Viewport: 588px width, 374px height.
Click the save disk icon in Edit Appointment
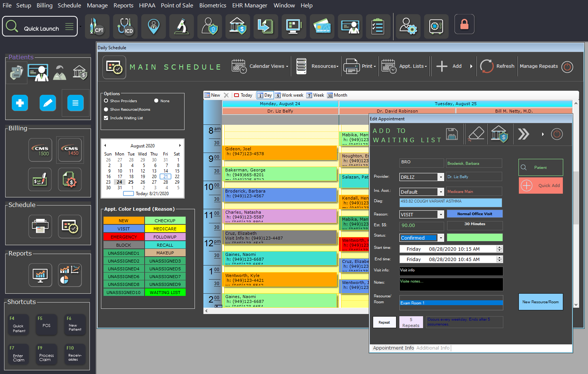(452, 134)
